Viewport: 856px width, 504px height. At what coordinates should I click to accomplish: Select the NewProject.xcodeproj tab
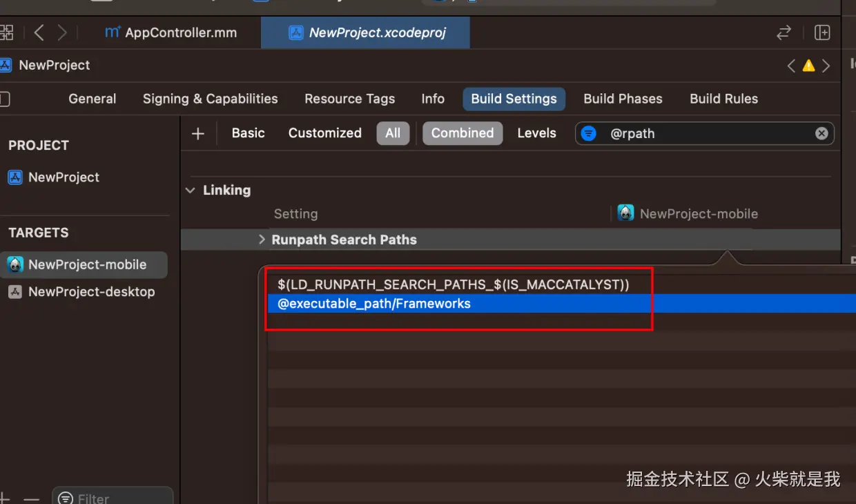pyautogui.click(x=366, y=32)
